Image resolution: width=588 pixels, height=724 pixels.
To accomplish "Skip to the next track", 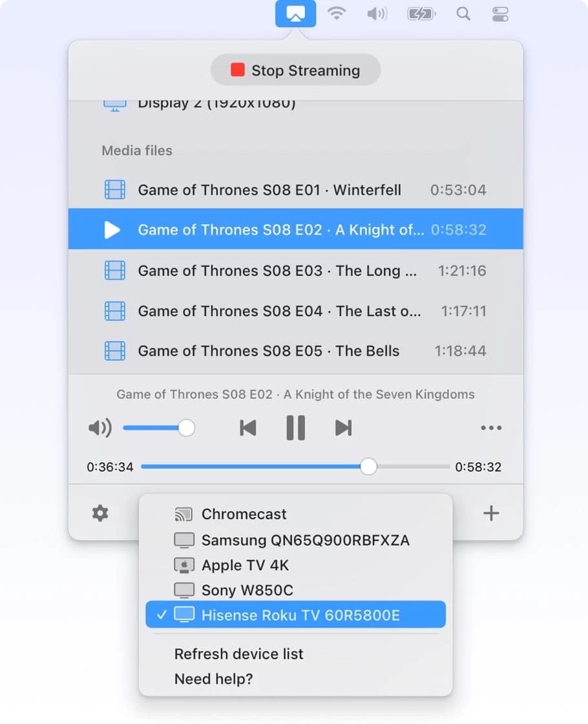I will (x=343, y=428).
